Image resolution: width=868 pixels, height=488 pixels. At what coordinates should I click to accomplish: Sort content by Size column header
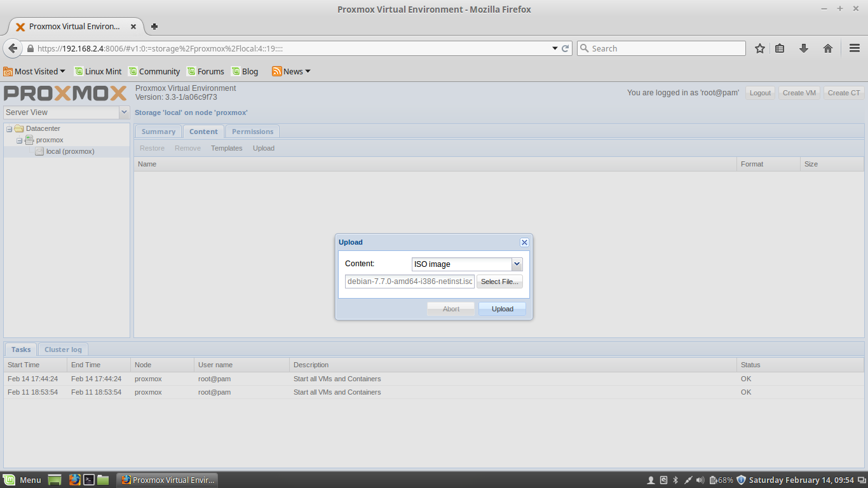coord(832,164)
